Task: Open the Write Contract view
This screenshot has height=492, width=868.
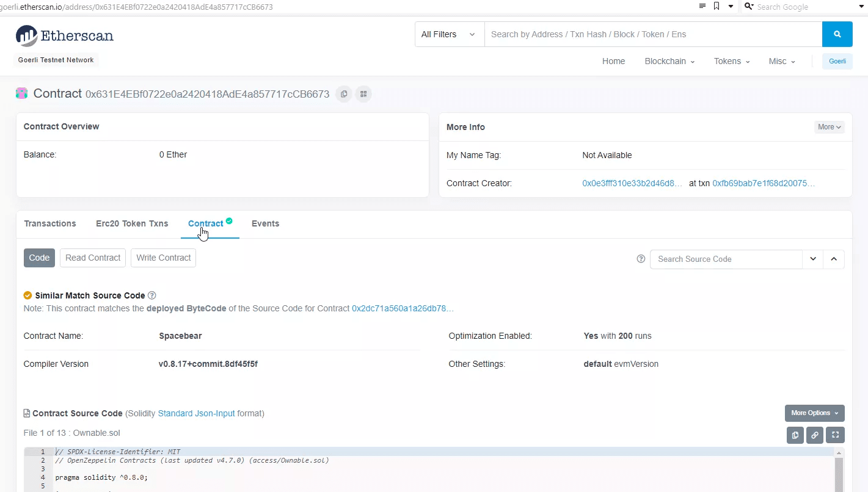Action: click(164, 258)
